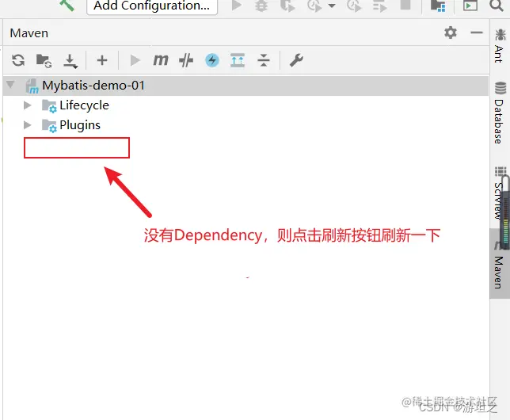Click the Debug bug icon
The image size is (510, 420).
(x=261, y=6)
